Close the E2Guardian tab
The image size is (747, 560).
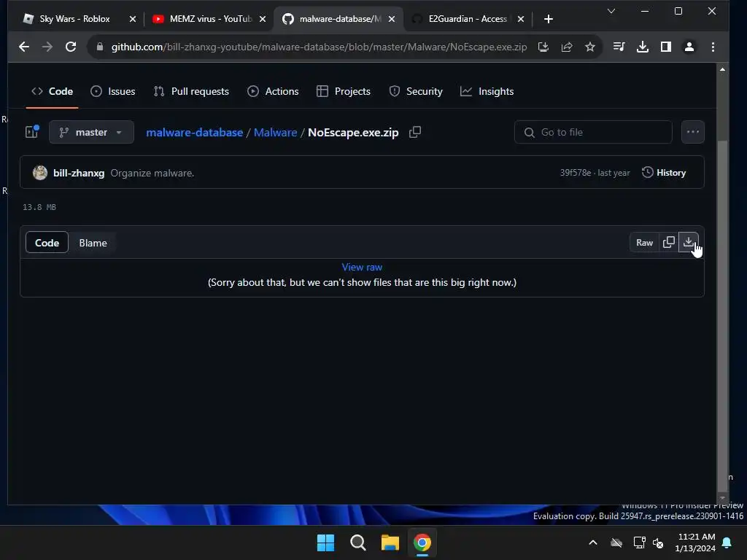pyautogui.click(x=521, y=19)
